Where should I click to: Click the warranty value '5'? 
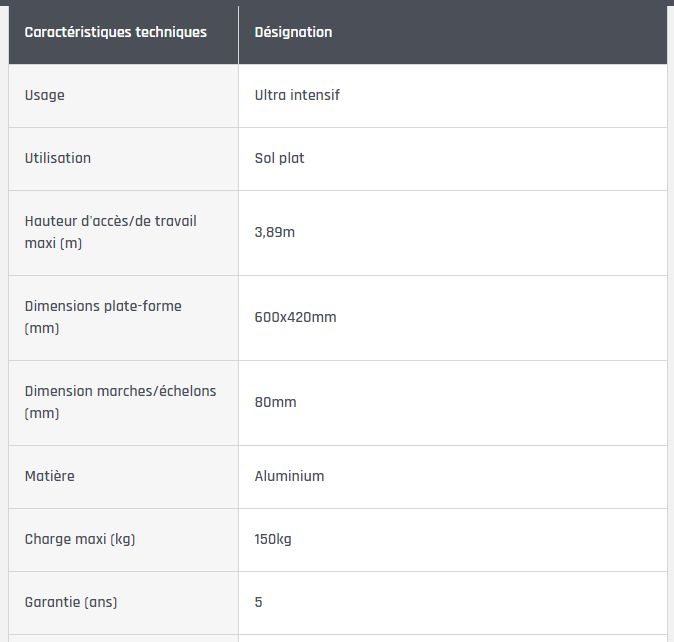(259, 602)
